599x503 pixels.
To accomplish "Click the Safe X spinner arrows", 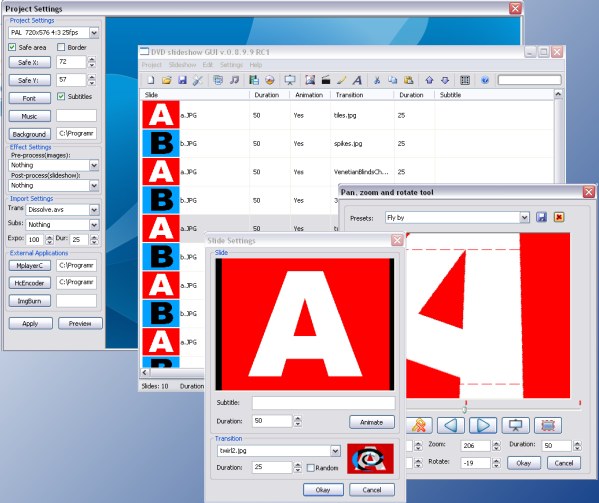I will click(x=92, y=62).
